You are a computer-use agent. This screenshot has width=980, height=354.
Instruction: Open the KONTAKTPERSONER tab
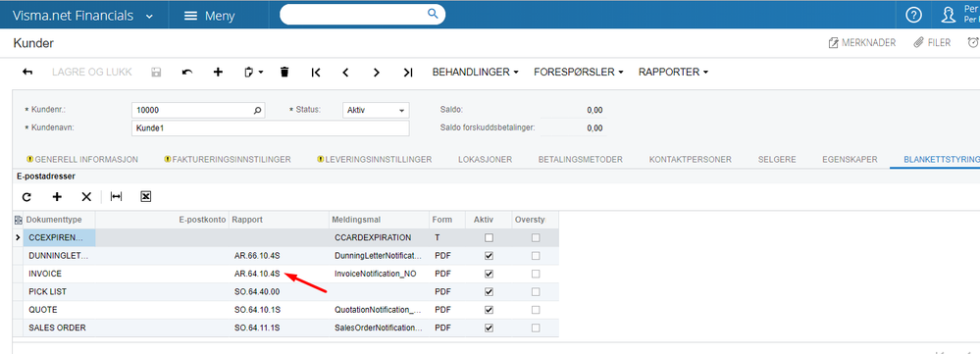690,159
